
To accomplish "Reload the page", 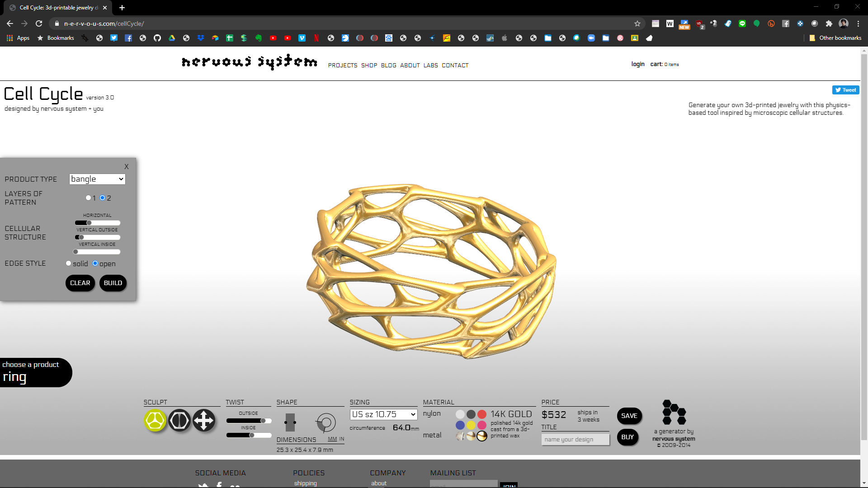I will (39, 23).
